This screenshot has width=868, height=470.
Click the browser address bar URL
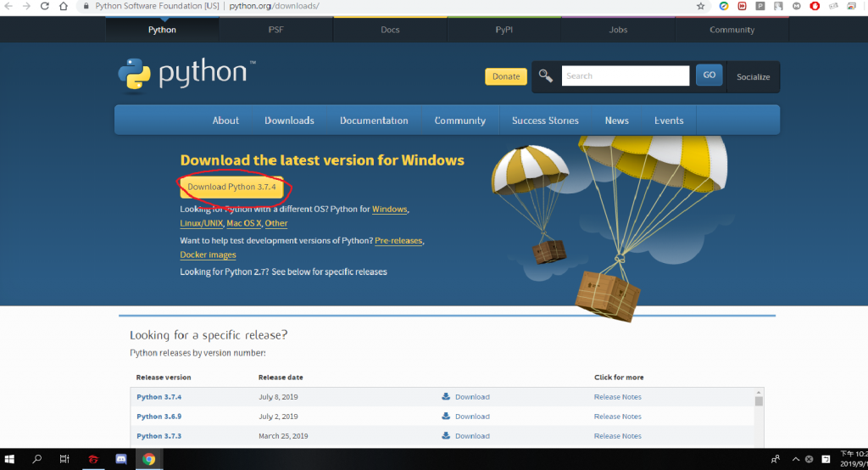(x=274, y=6)
